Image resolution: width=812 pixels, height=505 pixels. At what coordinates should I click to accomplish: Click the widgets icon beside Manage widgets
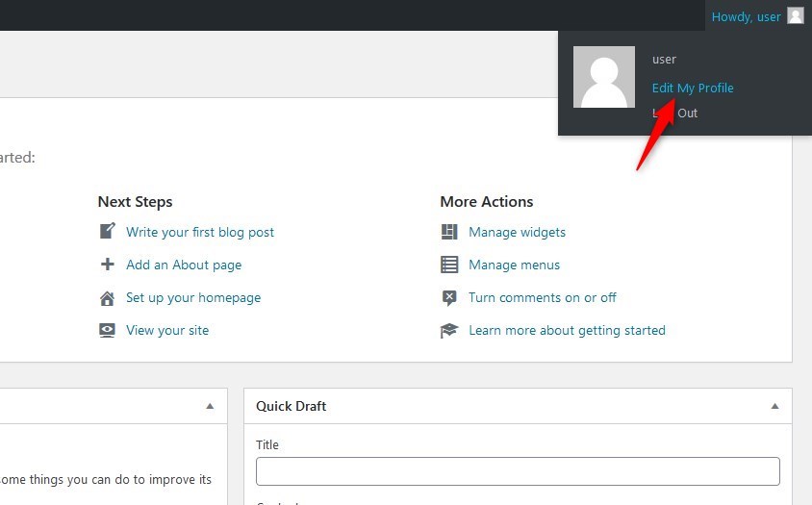[449, 232]
